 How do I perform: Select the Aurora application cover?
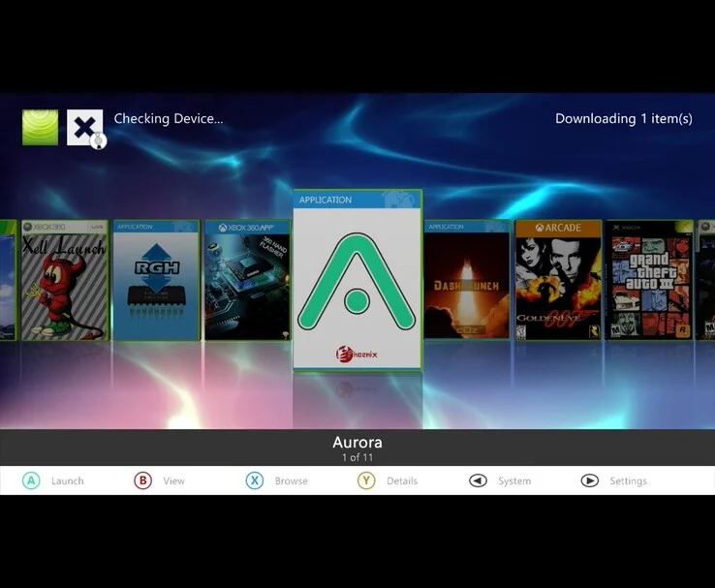point(357,280)
